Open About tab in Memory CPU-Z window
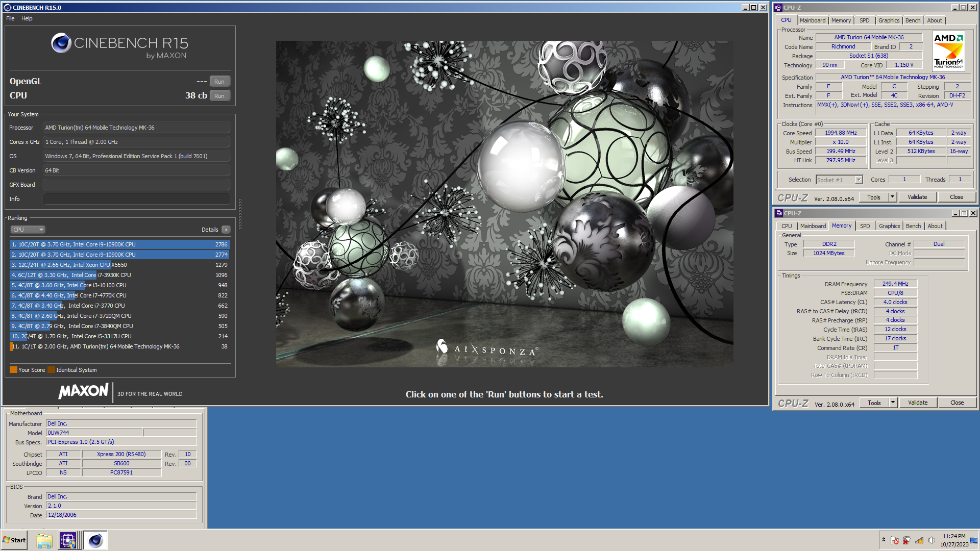Image resolution: width=980 pixels, height=551 pixels. 935,226
